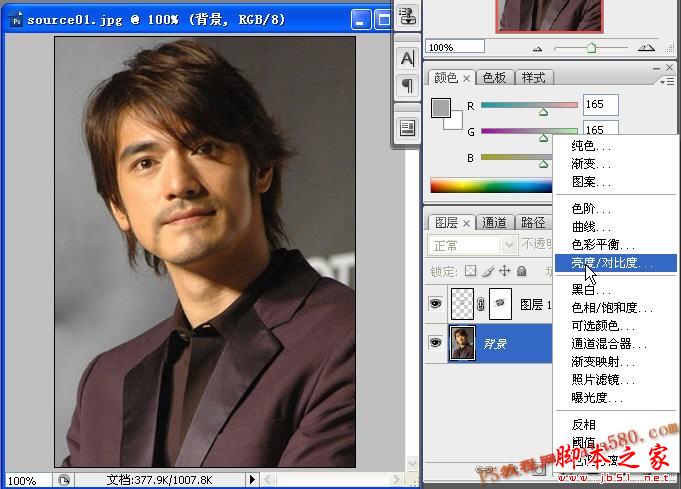The image size is (681, 489).
Task: Choose 反相 menu item
Action: pyautogui.click(x=615, y=424)
